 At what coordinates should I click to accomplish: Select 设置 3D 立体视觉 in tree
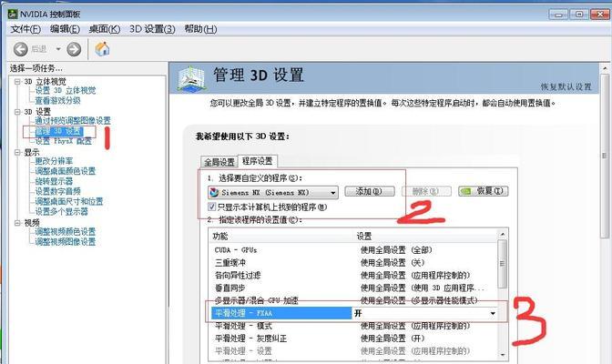(66, 90)
